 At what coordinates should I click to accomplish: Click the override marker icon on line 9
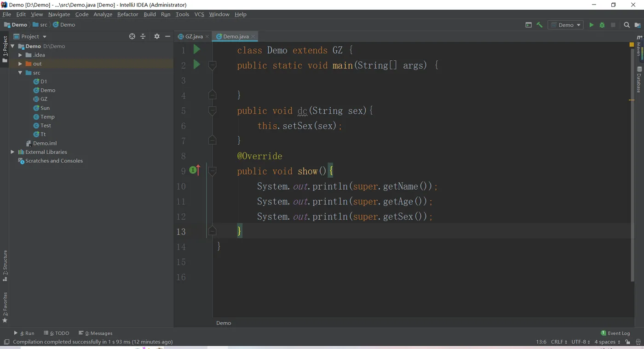point(195,170)
